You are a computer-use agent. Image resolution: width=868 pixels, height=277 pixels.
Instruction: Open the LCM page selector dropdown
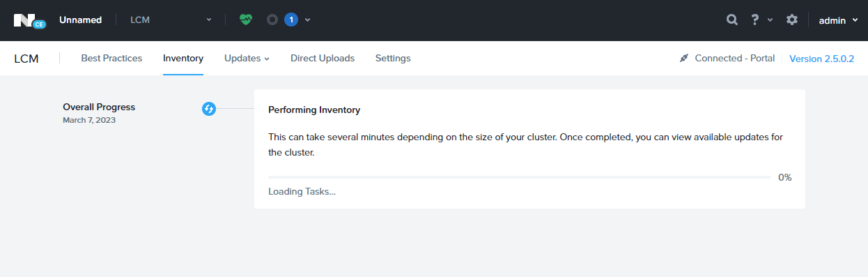tap(171, 20)
